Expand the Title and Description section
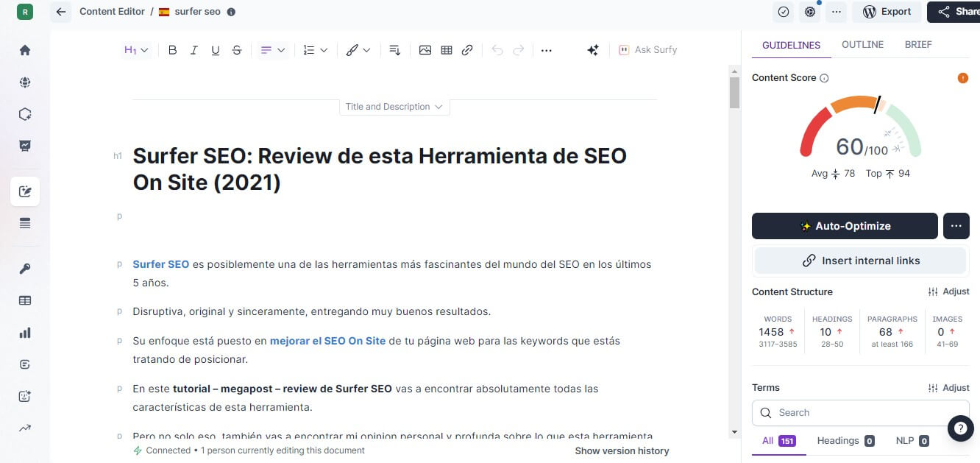 tap(394, 107)
